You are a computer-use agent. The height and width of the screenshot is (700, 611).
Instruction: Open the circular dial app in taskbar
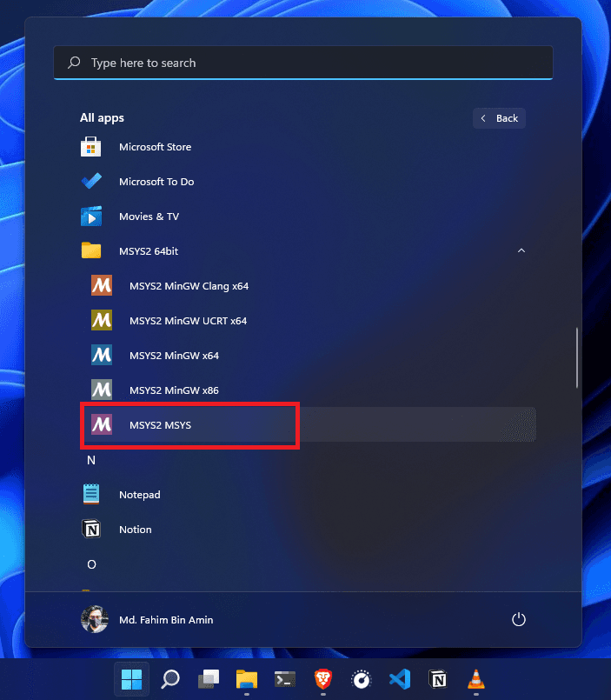pos(362,680)
